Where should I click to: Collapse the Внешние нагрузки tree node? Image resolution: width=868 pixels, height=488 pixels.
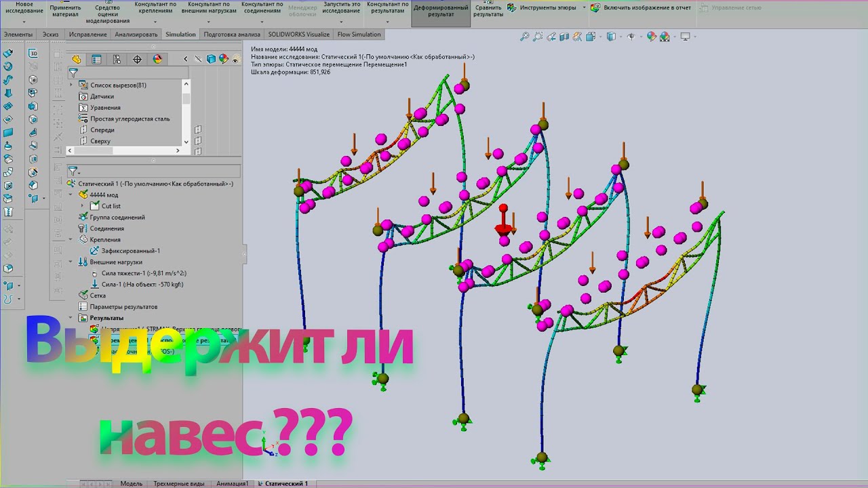point(71,262)
